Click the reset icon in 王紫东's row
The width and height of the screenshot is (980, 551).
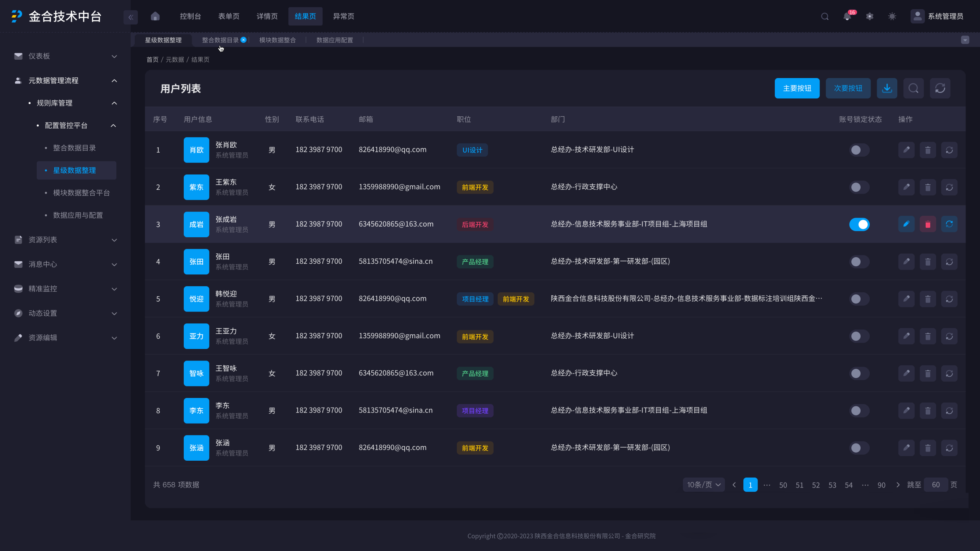coord(949,187)
